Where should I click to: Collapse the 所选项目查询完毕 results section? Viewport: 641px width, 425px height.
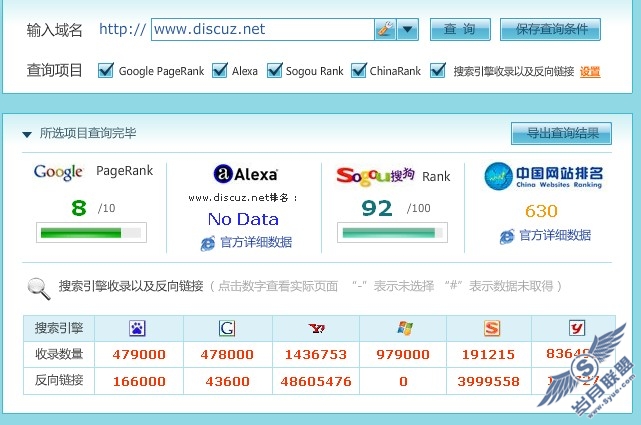(27, 134)
